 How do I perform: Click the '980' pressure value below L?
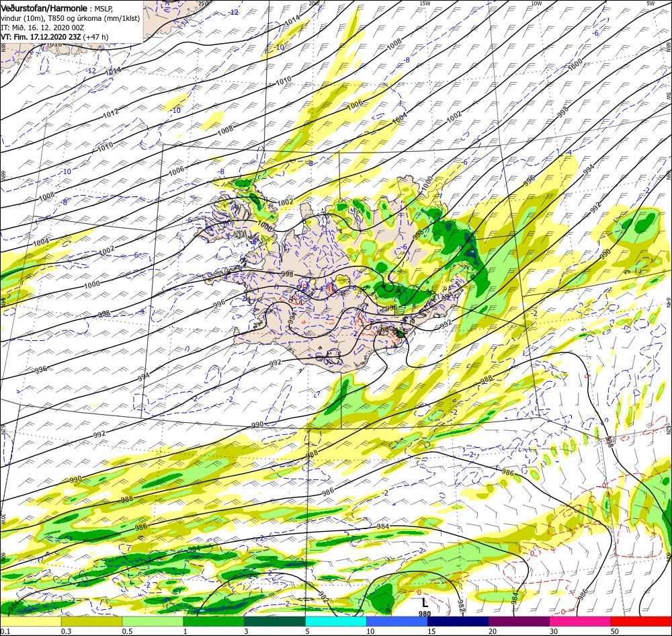(x=425, y=614)
